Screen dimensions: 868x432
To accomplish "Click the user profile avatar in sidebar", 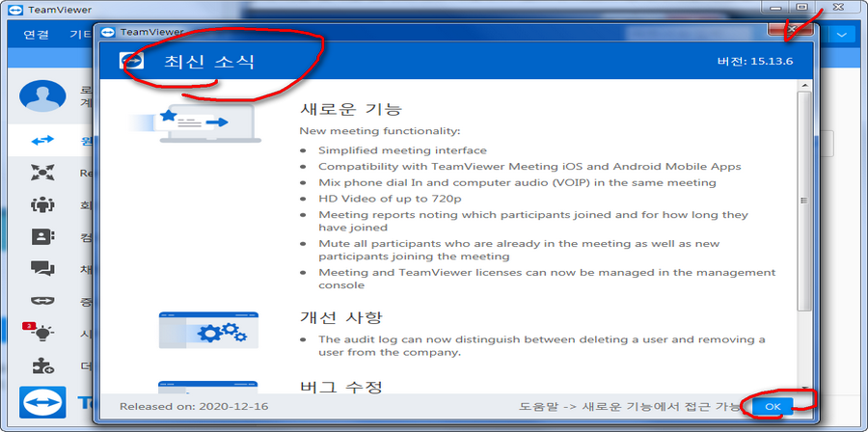I will 42,95.
